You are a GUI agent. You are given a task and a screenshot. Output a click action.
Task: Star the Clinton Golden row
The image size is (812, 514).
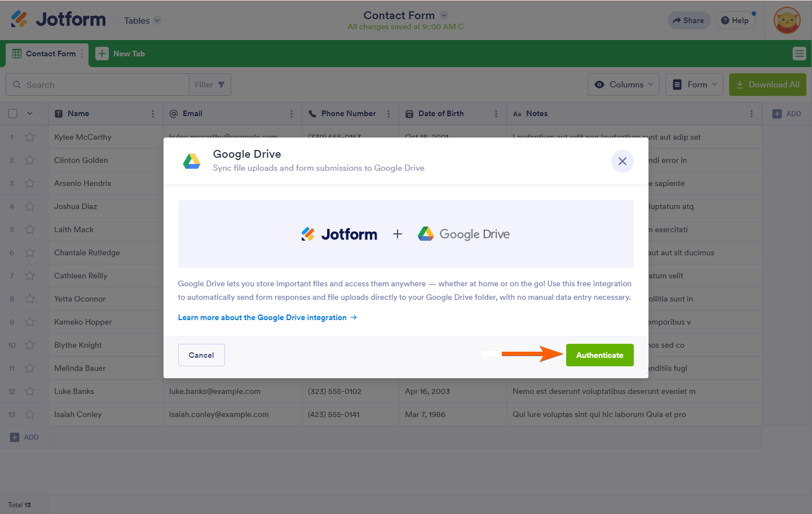(x=30, y=160)
